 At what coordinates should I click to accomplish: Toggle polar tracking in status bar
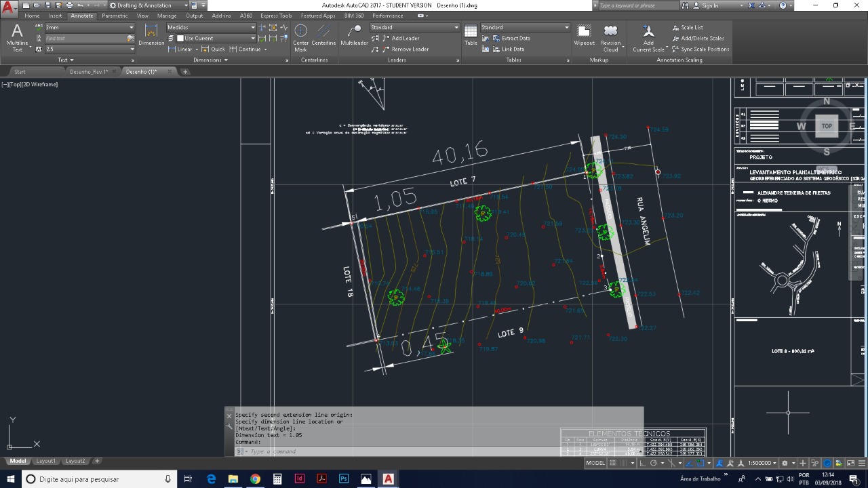click(x=653, y=463)
